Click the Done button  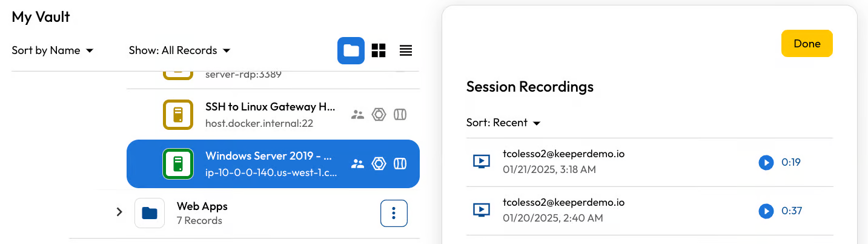click(x=807, y=44)
